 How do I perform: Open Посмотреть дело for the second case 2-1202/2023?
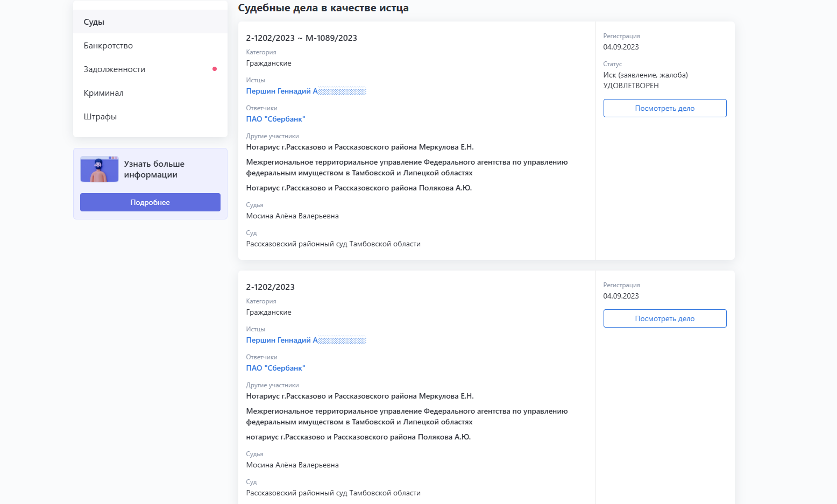point(665,318)
